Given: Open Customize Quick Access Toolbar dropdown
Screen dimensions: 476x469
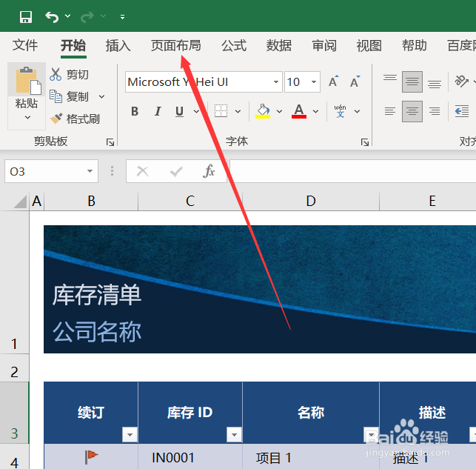Looking at the screenshot, I should pyautogui.click(x=122, y=17).
